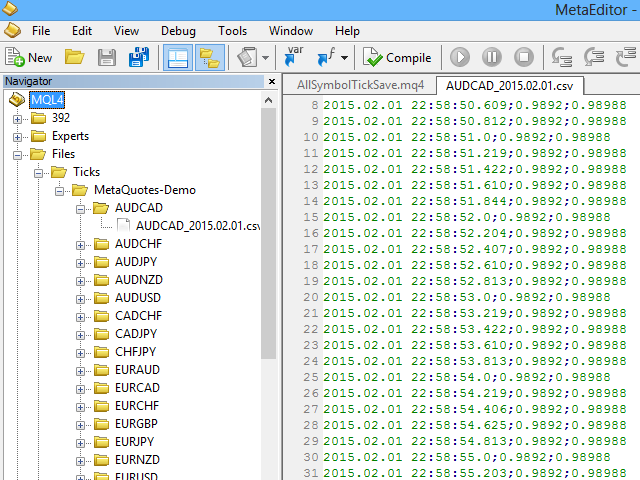The height and width of the screenshot is (480, 640).
Task: Stop debugging
Action: pos(524,57)
